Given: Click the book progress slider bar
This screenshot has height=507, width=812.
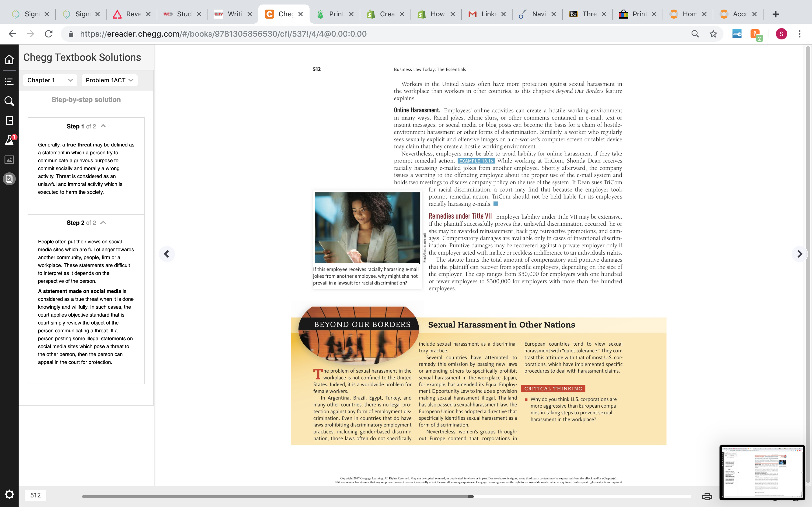Looking at the screenshot, I should (x=387, y=496).
